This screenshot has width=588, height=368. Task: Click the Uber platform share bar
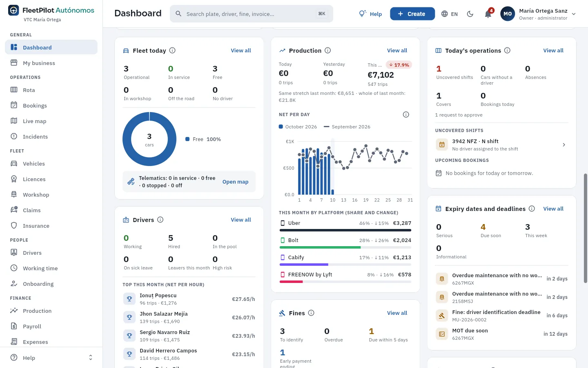coord(345,230)
